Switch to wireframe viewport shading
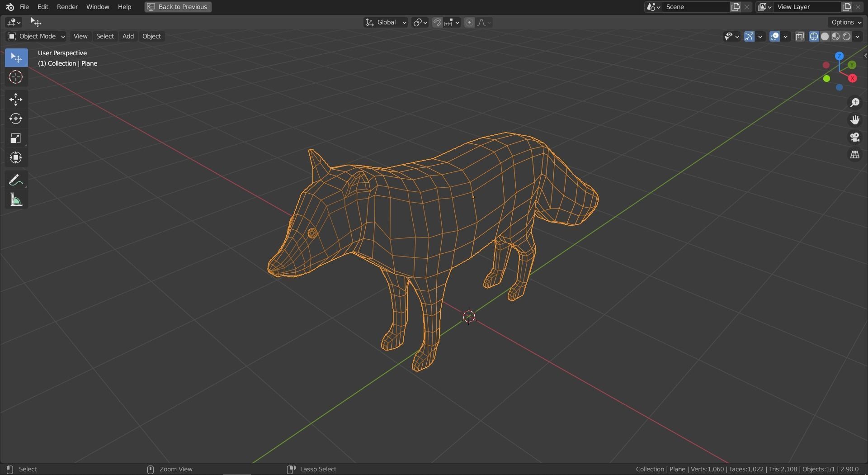The width and height of the screenshot is (868, 475). point(814,37)
